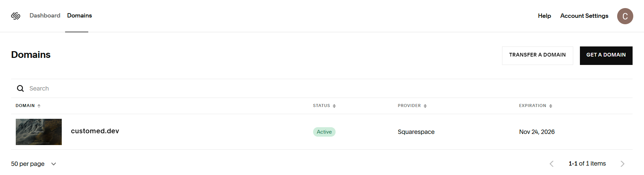Screen dimensions: 644x175
Task: Open the customed.dev domain name
Action: (x=95, y=131)
